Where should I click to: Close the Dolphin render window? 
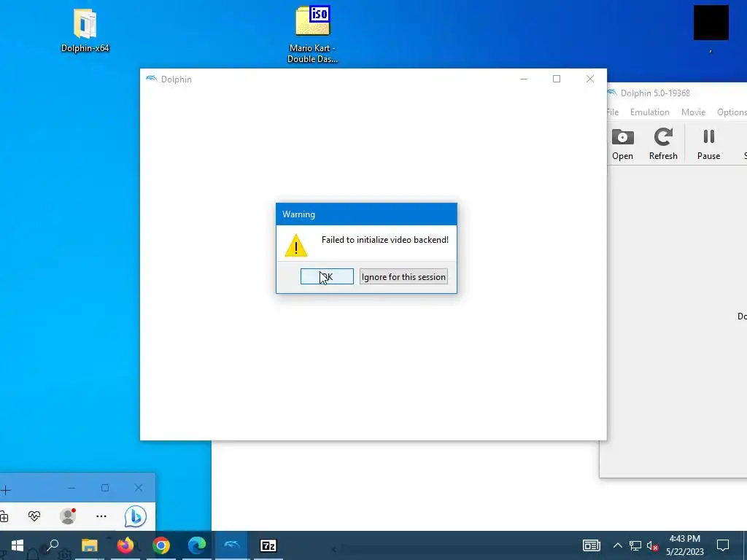point(589,79)
